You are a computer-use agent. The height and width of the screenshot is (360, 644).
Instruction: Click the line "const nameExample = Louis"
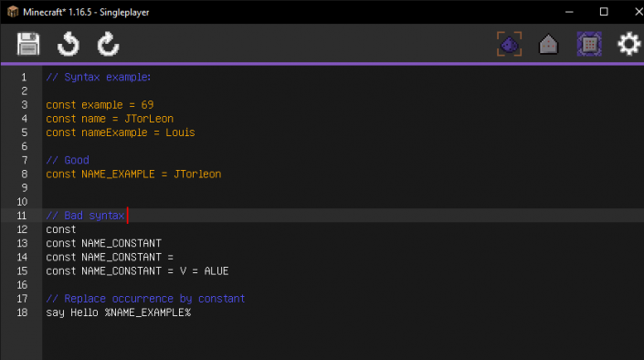click(121, 132)
